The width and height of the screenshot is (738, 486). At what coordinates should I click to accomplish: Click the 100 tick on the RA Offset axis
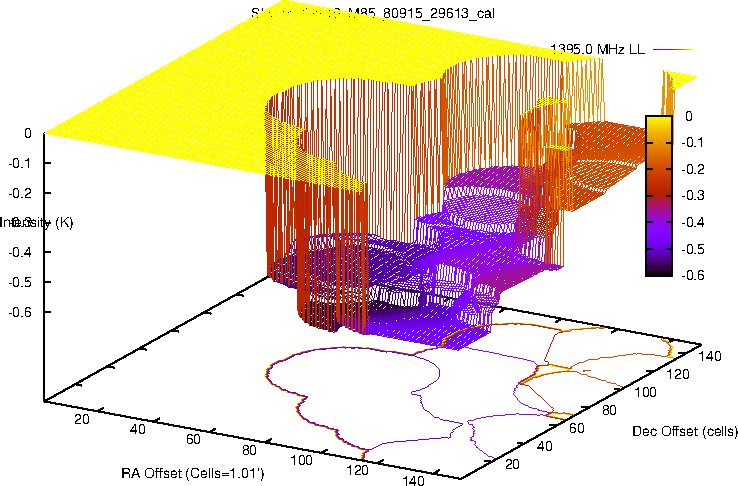301,460
